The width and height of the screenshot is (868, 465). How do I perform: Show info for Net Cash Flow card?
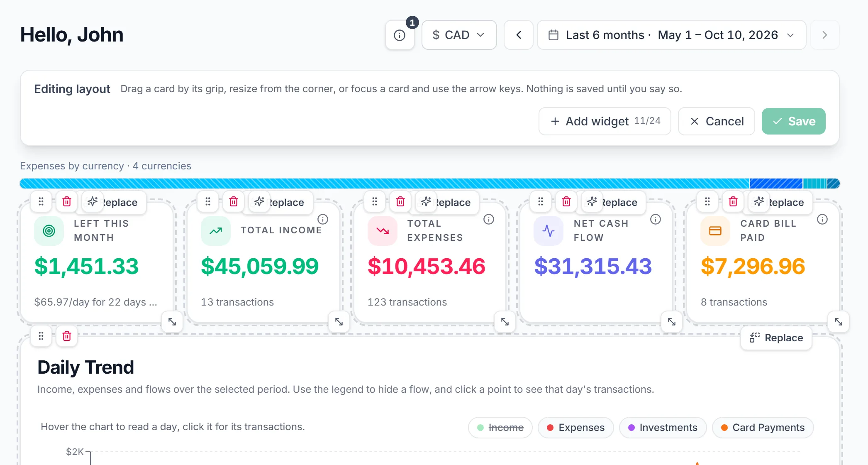(656, 219)
